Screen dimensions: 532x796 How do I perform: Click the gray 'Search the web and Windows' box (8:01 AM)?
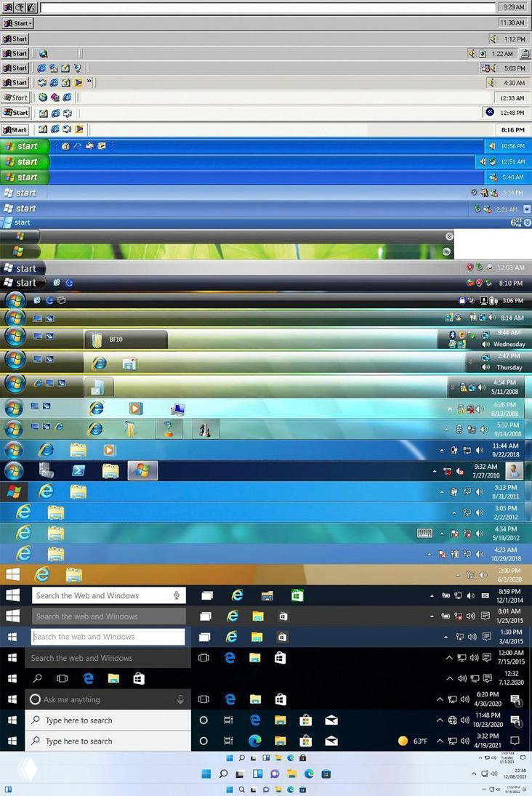(x=108, y=616)
